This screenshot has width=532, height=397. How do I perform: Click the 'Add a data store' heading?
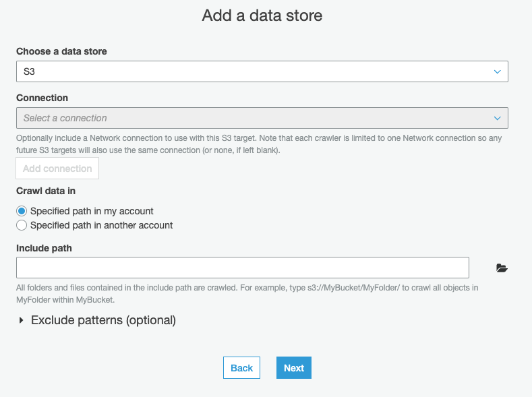click(x=262, y=16)
